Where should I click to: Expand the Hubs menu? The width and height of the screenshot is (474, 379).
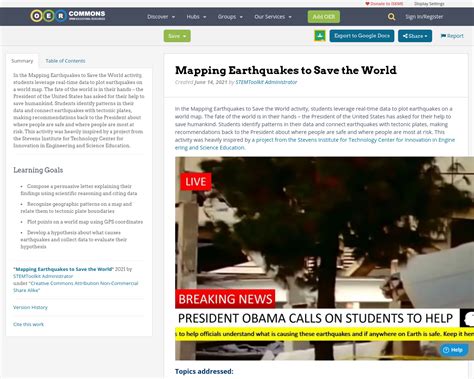[196, 17]
